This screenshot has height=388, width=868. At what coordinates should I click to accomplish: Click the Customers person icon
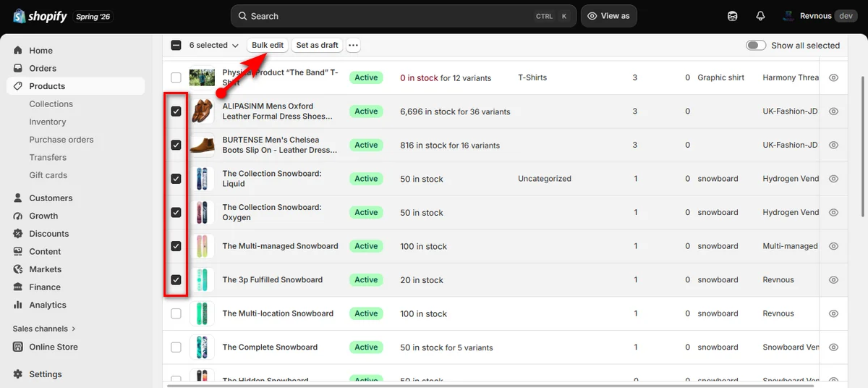coord(18,198)
